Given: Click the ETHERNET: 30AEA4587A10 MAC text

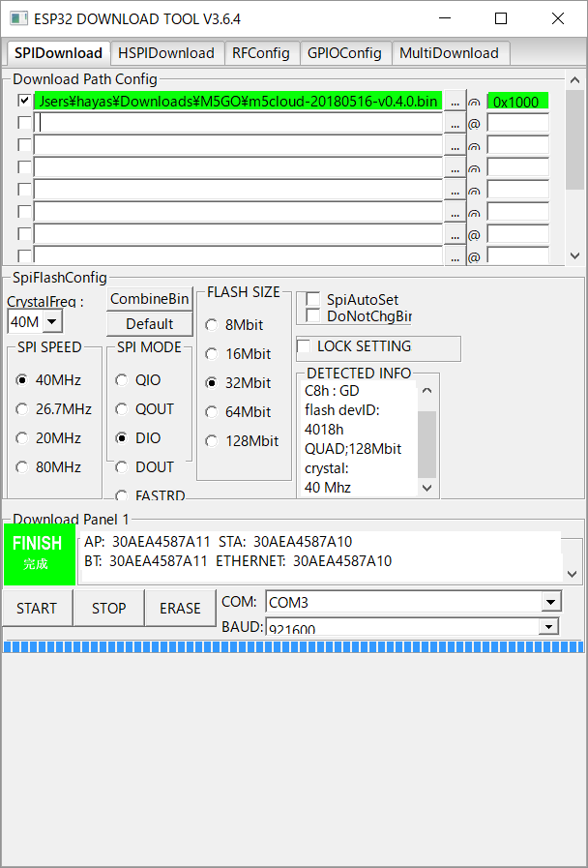Looking at the screenshot, I should click(x=304, y=561).
